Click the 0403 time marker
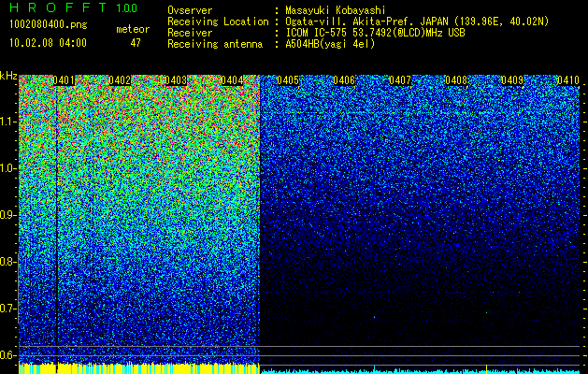This screenshot has height=374, width=588. tap(176, 80)
